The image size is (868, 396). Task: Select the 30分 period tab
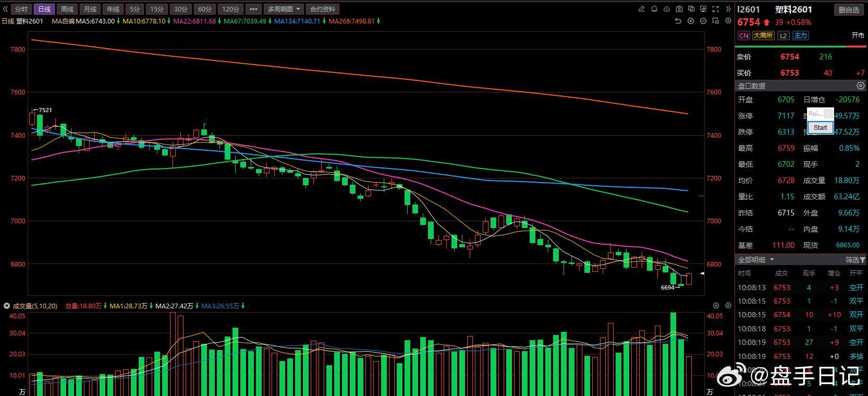click(x=181, y=9)
